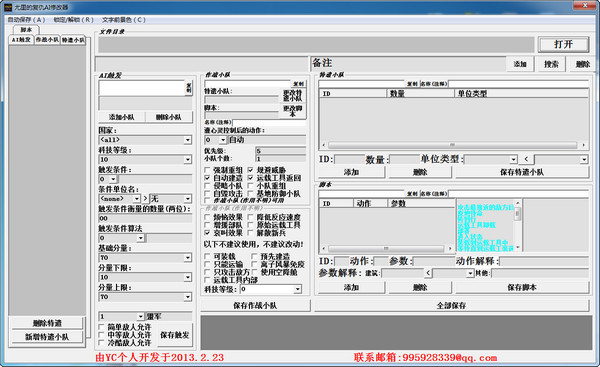Click the 更改特遣小队 button

[x=292, y=96]
